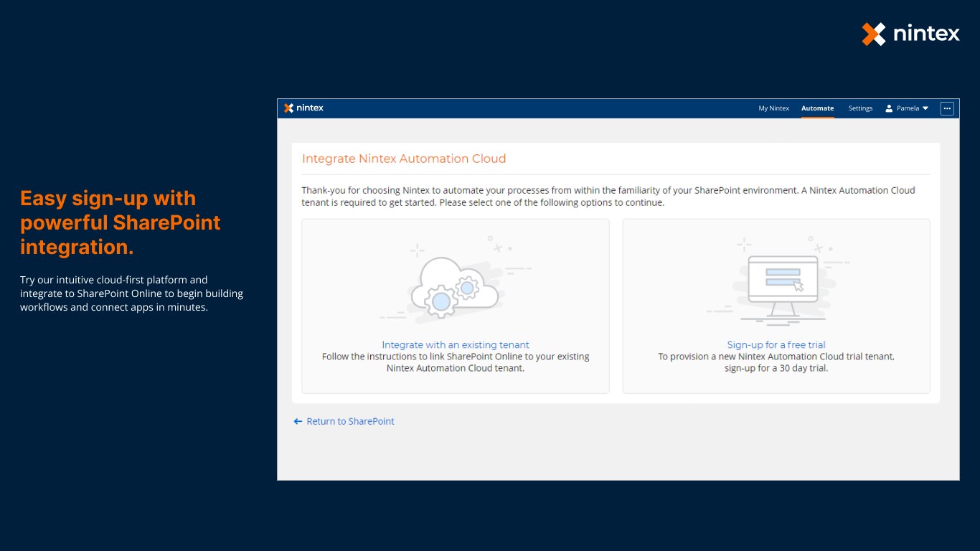Choose Integrate with an existing tenant link
The width and height of the screenshot is (980, 551).
pyautogui.click(x=456, y=345)
